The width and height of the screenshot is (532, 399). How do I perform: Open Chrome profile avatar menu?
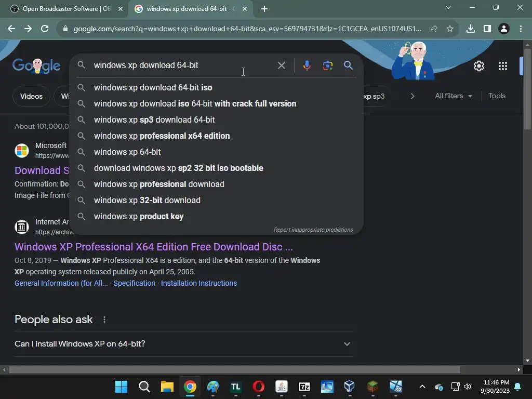(504, 29)
